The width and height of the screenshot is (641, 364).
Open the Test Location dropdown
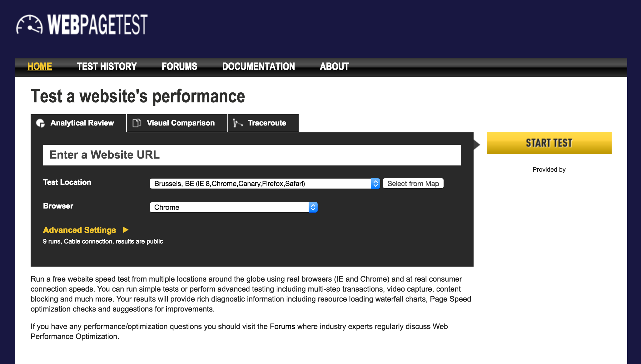264,184
